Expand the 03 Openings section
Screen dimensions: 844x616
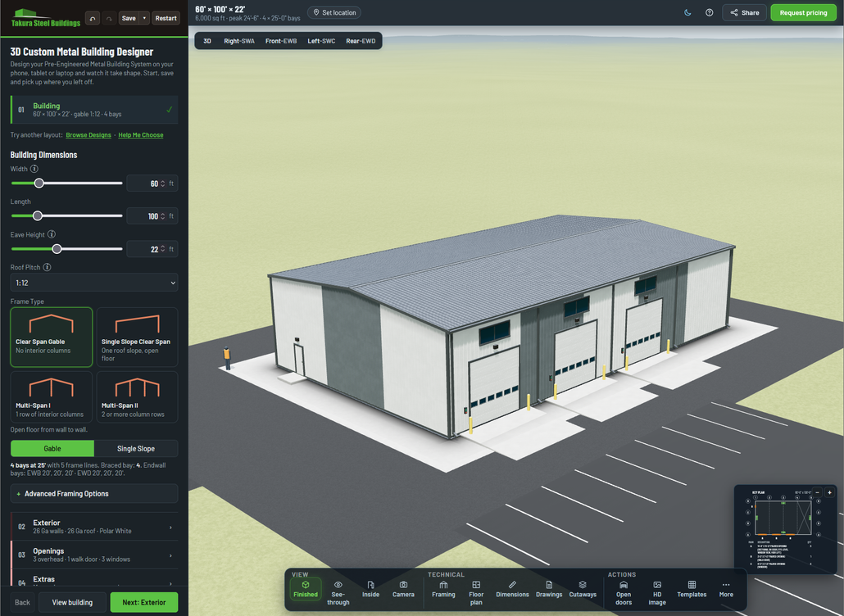(94, 555)
